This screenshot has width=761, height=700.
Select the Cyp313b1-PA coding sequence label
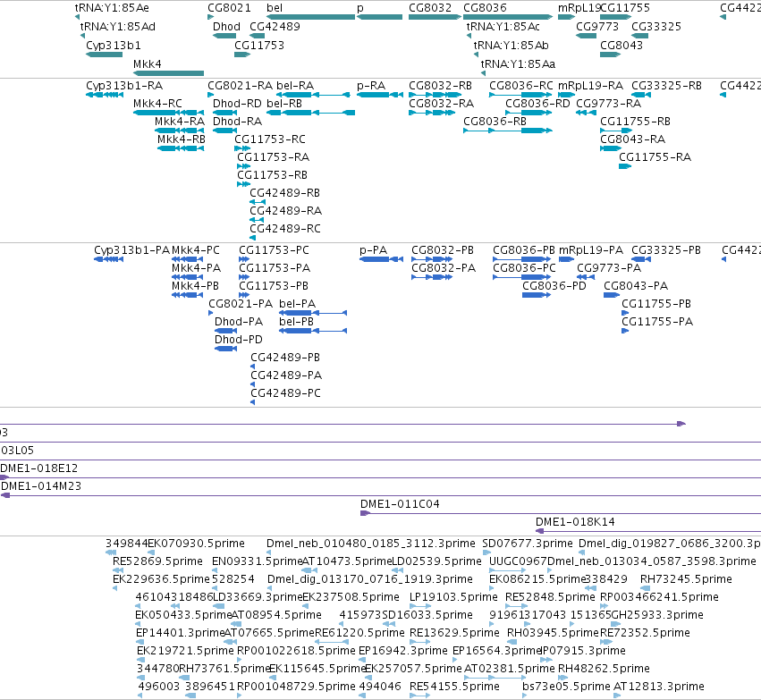click(131, 249)
